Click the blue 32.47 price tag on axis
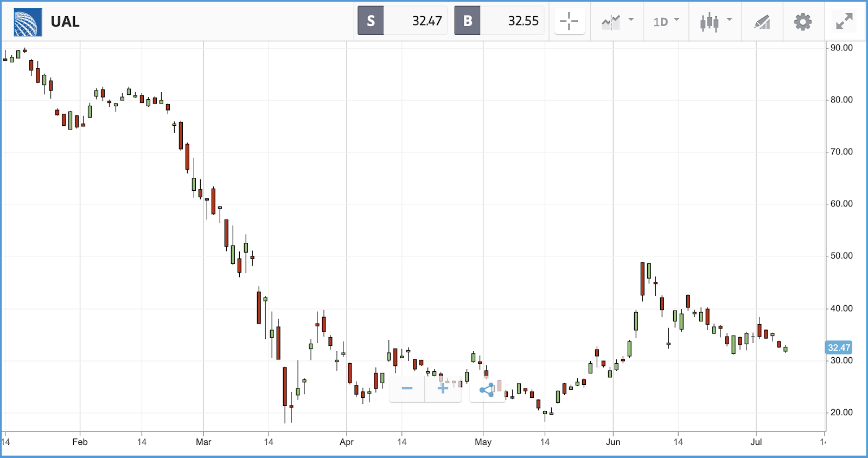The image size is (868, 458). click(x=839, y=347)
